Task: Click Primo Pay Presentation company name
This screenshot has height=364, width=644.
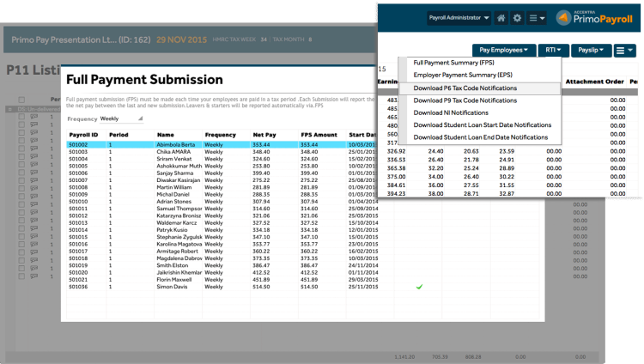Action: point(81,39)
